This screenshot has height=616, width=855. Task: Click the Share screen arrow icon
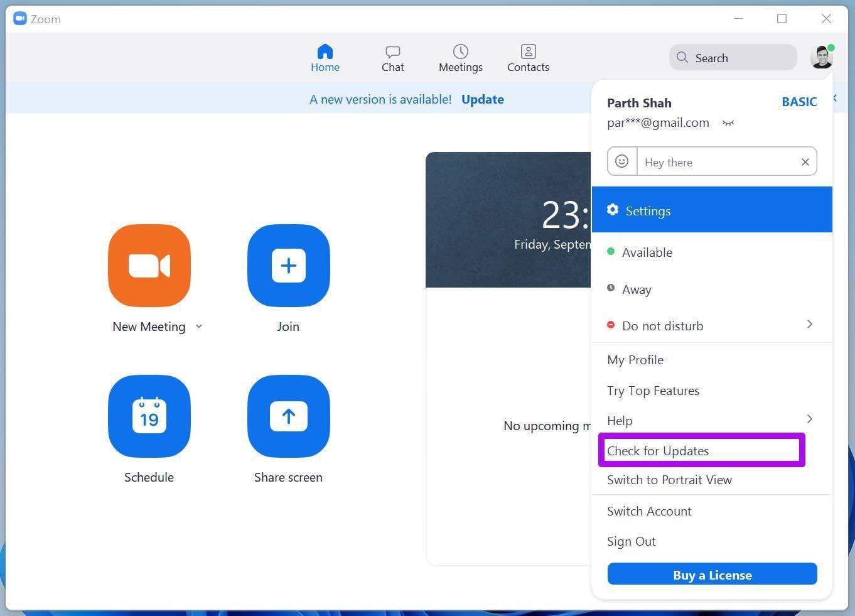[x=289, y=416]
